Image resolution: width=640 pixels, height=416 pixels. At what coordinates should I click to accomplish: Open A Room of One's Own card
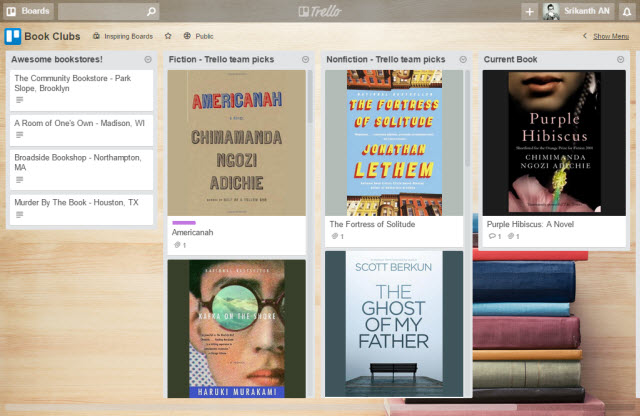81,130
